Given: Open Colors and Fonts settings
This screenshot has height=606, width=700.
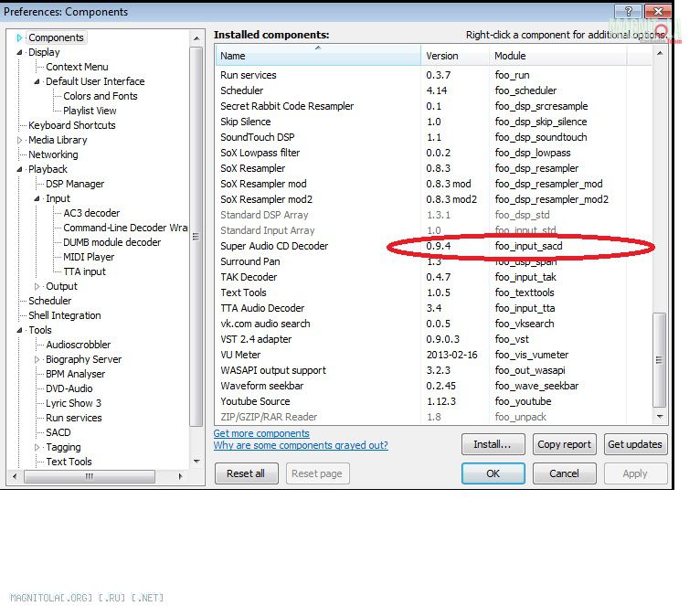Looking at the screenshot, I should pyautogui.click(x=100, y=96).
